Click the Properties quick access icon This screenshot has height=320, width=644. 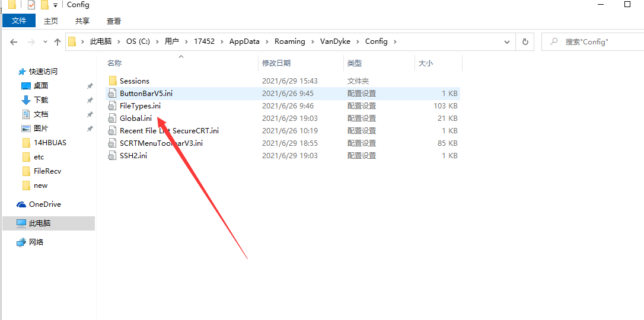31,5
